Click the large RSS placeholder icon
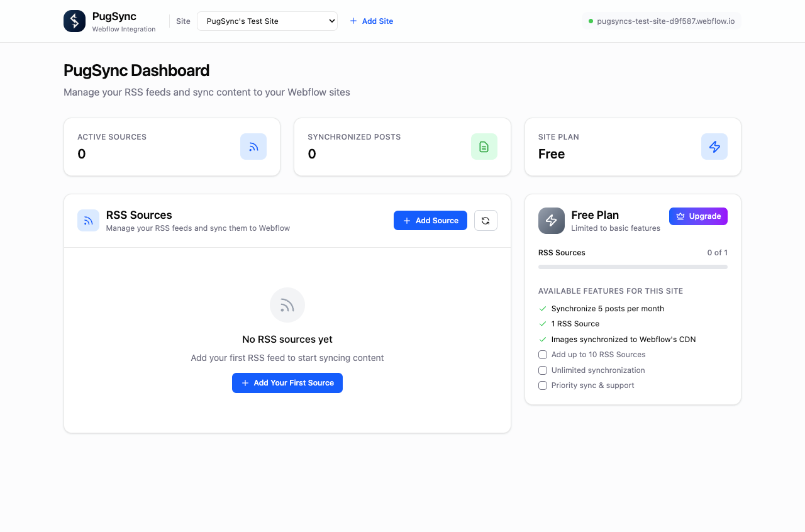The image size is (805, 532). (x=287, y=304)
